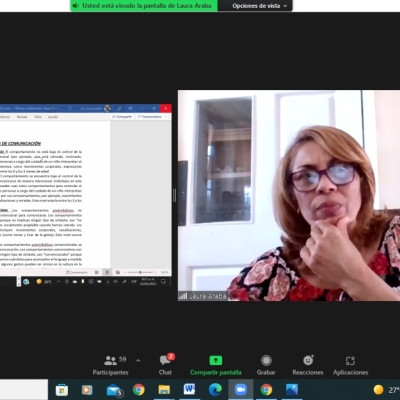Switch to Zoom app in taskbar

[x=241, y=389]
